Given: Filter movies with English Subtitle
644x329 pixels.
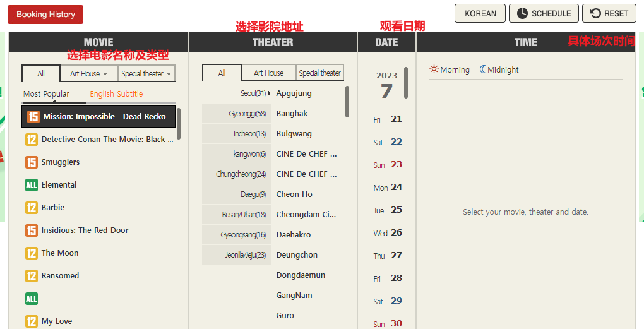Looking at the screenshot, I should coord(116,94).
